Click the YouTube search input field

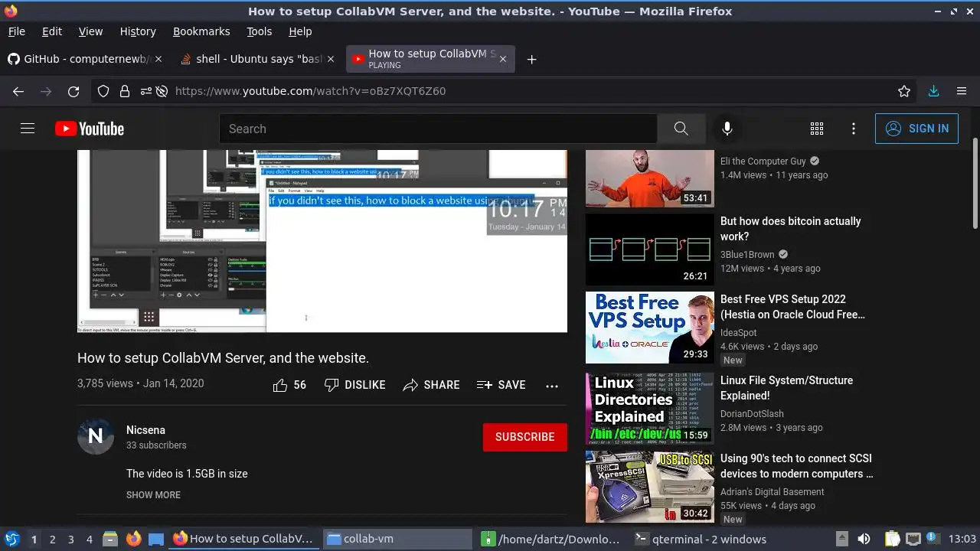438,129
